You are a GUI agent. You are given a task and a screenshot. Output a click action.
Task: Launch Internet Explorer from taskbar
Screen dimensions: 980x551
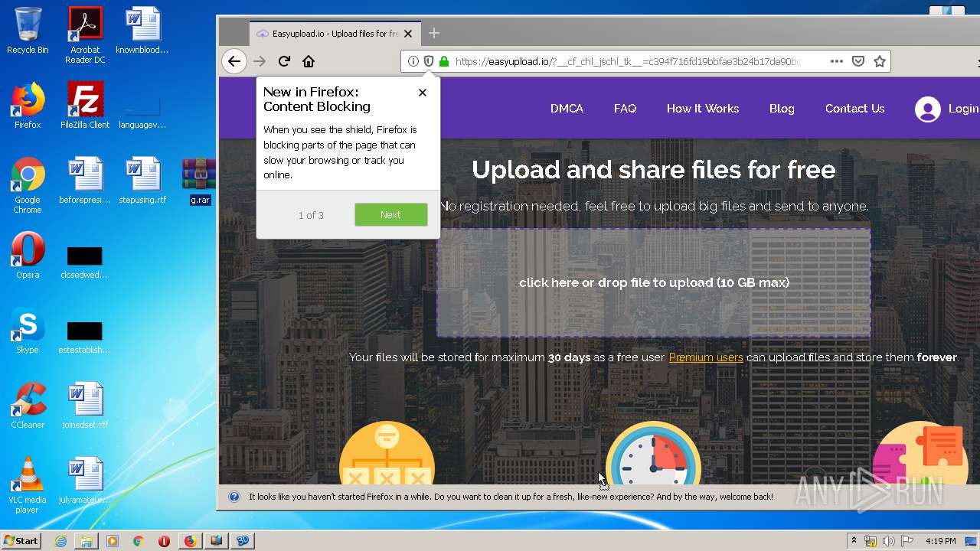[x=60, y=541]
